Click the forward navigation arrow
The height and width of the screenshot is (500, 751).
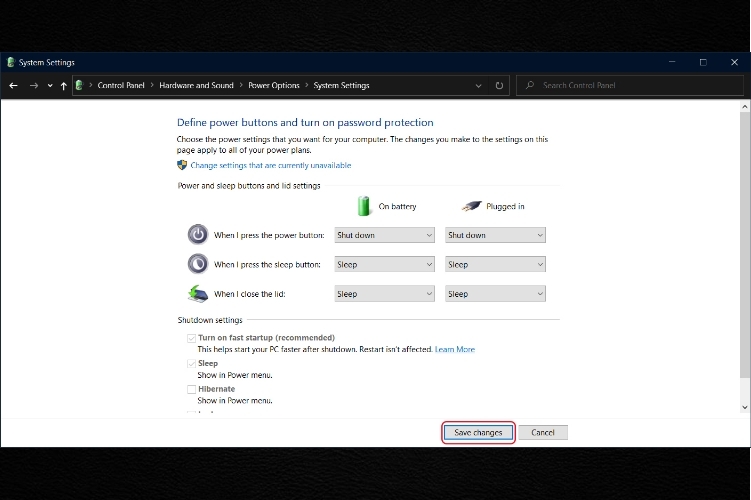click(x=34, y=86)
